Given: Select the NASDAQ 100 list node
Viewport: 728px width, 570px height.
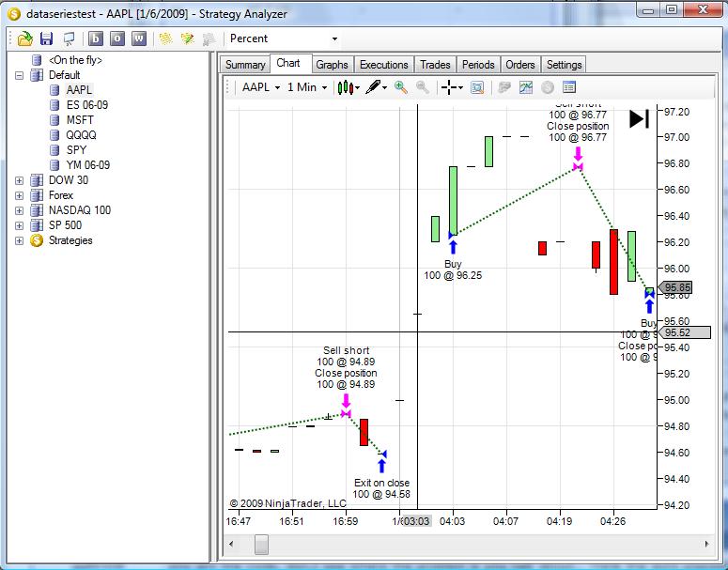Looking at the screenshot, I should click(80, 210).
